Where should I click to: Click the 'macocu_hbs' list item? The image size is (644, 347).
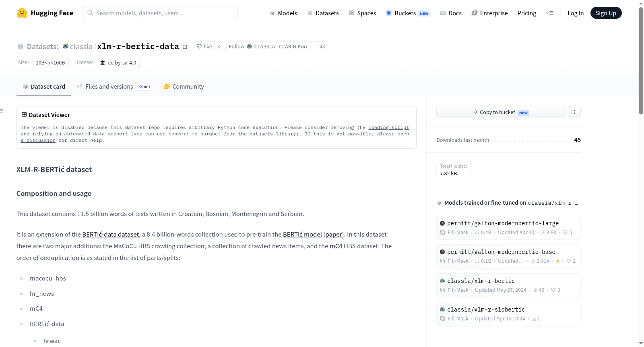[47, 278]
